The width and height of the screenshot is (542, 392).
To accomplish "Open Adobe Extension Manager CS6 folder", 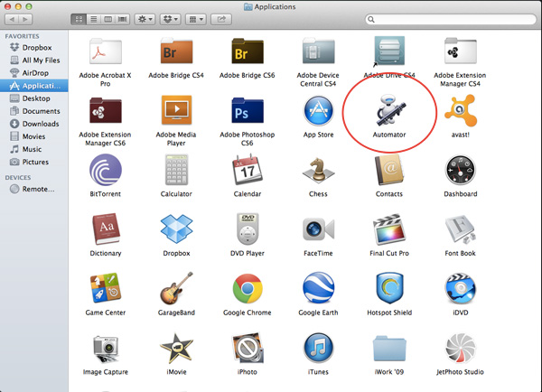I will point(106,110).
